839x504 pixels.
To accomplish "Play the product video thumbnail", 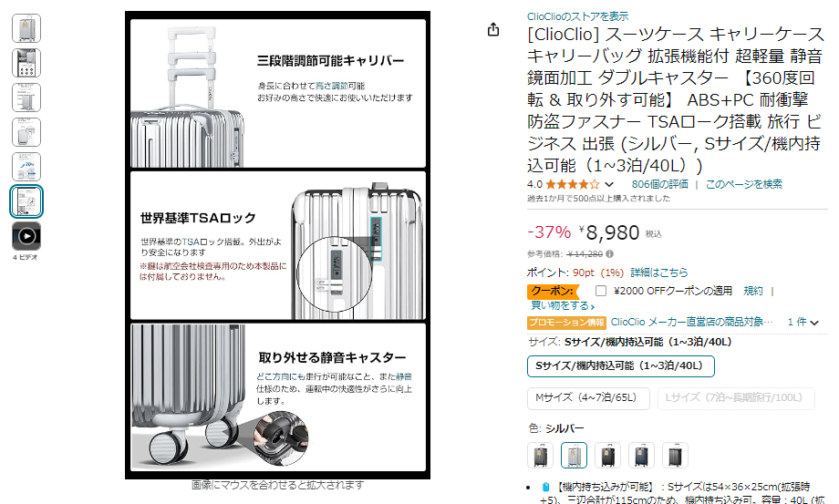I will tap(26, 236).
